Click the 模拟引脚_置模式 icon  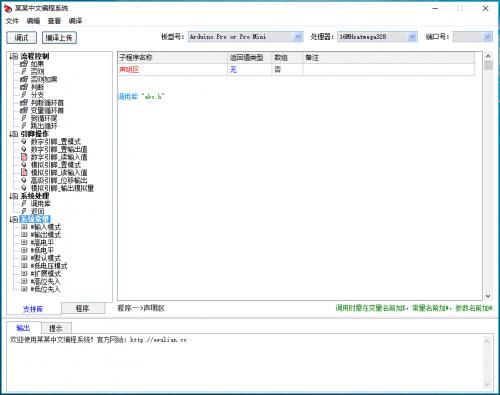24,165
